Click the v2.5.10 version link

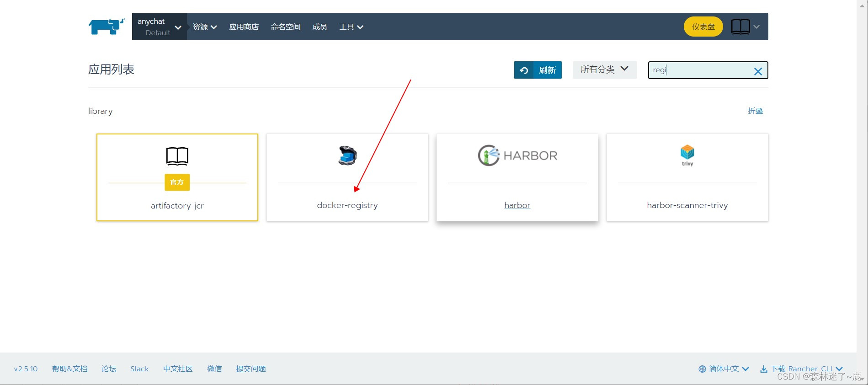(26, 369)
